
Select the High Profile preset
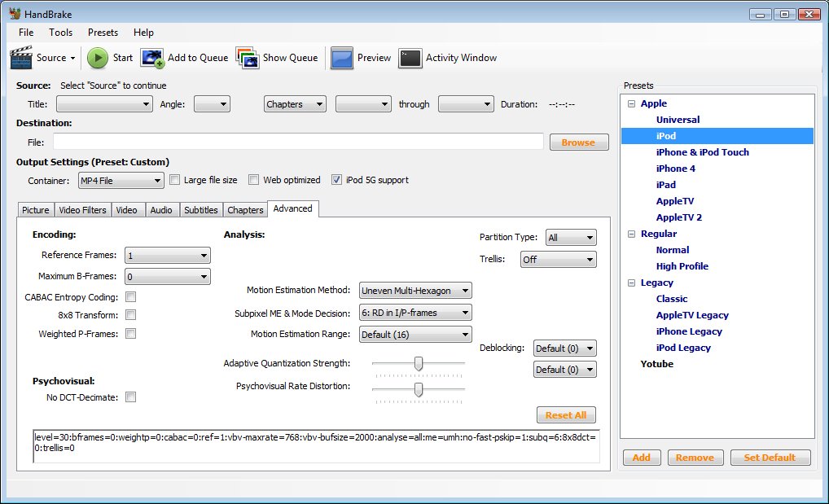(x=682, y=266)
